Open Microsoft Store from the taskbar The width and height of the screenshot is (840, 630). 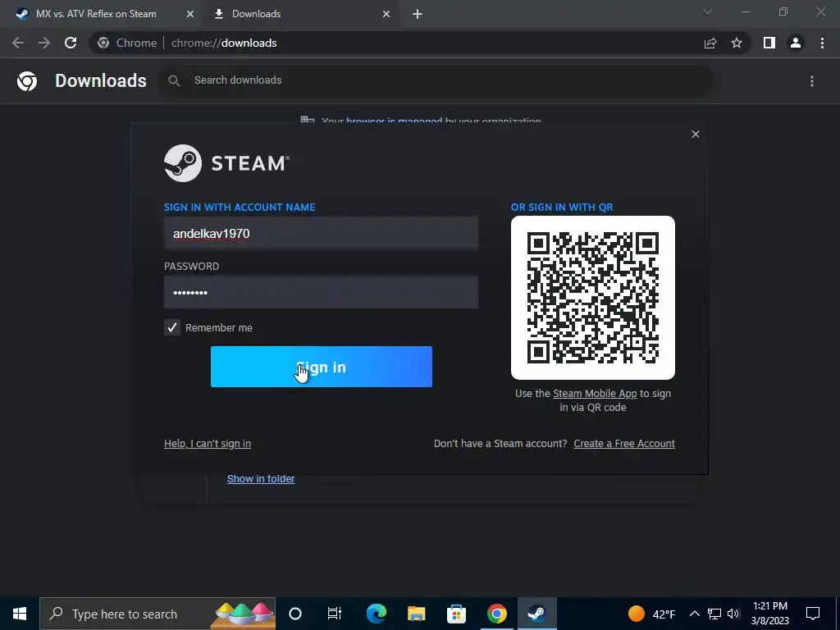point(456,614)
